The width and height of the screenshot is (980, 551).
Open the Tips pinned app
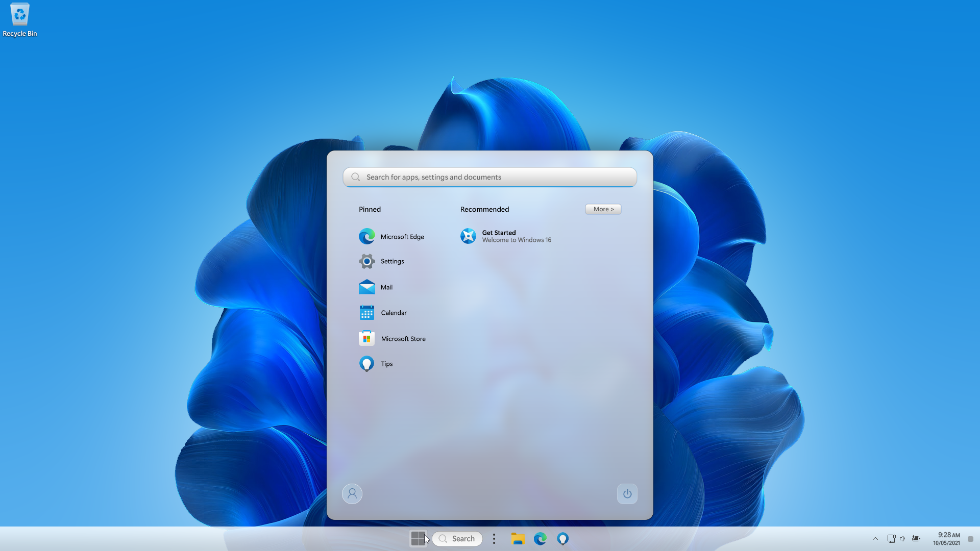coord(376,364)
